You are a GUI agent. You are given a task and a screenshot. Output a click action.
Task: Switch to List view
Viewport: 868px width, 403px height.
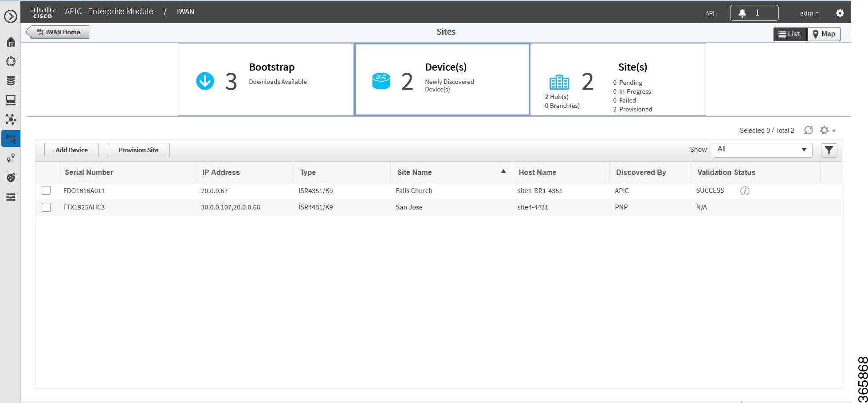coord(789,34)
